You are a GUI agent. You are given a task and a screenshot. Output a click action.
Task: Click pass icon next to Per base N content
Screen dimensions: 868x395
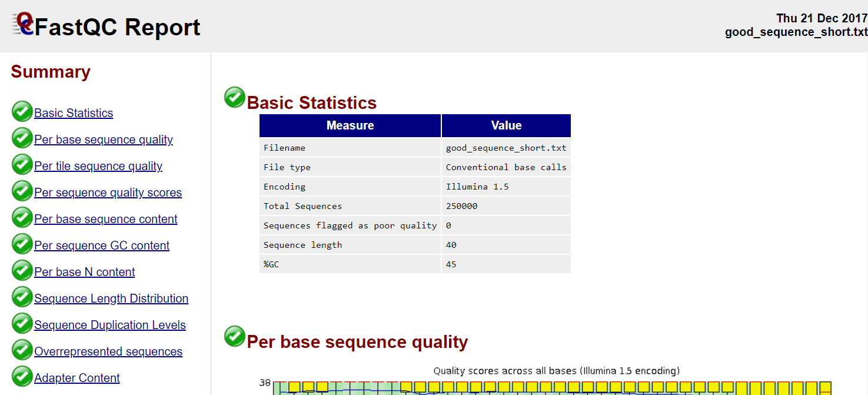pos(22,270)
